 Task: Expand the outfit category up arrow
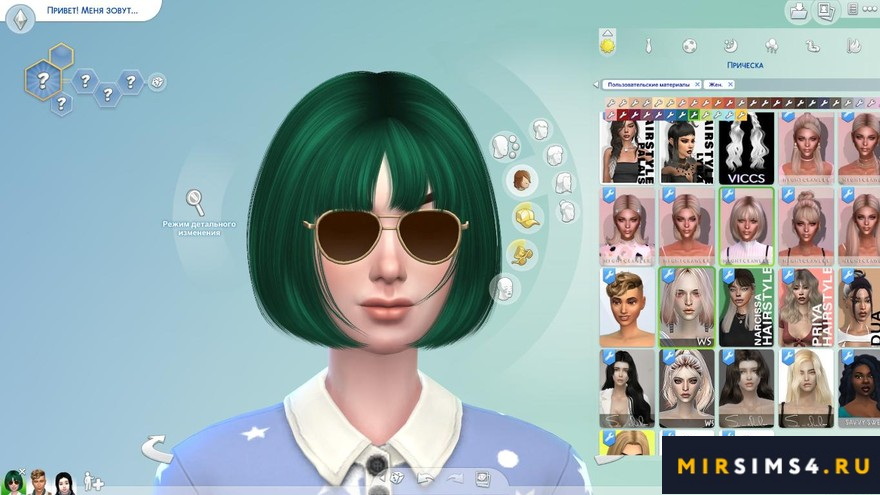(x=607, y=33)
